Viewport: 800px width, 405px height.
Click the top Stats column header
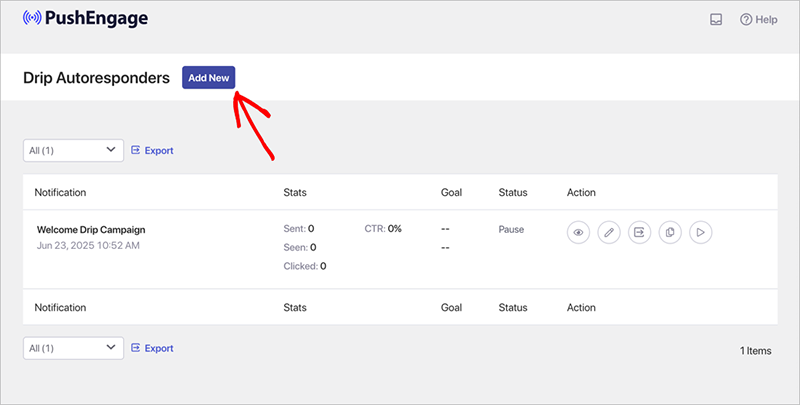295,192
